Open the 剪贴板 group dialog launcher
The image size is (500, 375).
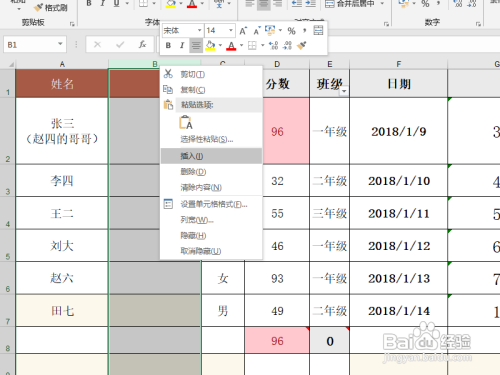tap(72, 24)
